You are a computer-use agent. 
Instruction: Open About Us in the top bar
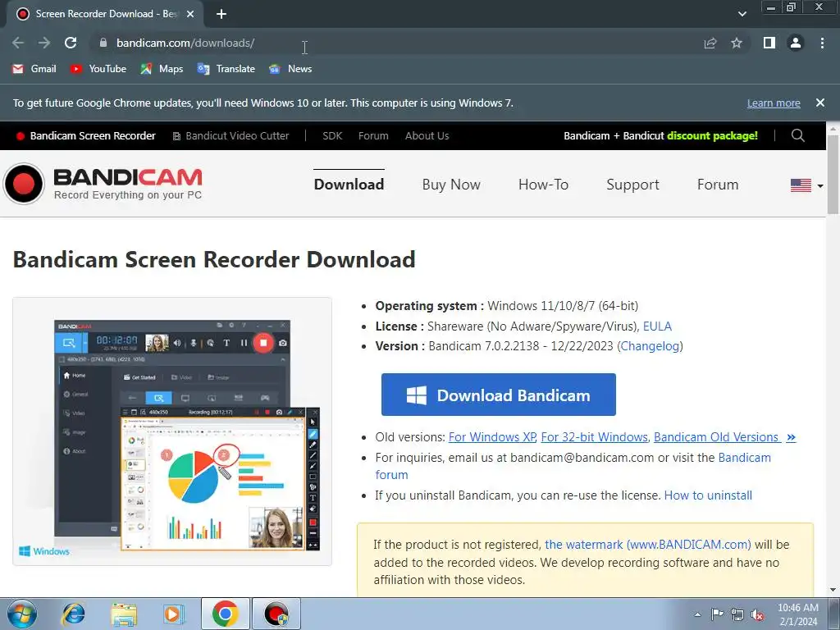(x=427, y=136)
